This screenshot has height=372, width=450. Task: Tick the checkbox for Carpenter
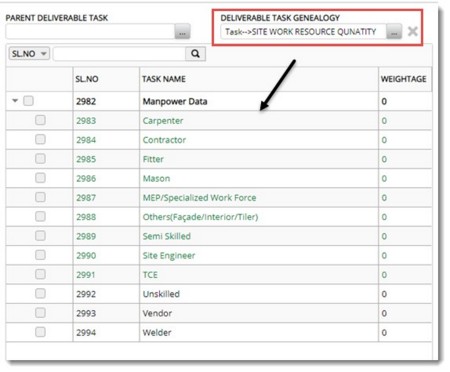pos(40,120)
